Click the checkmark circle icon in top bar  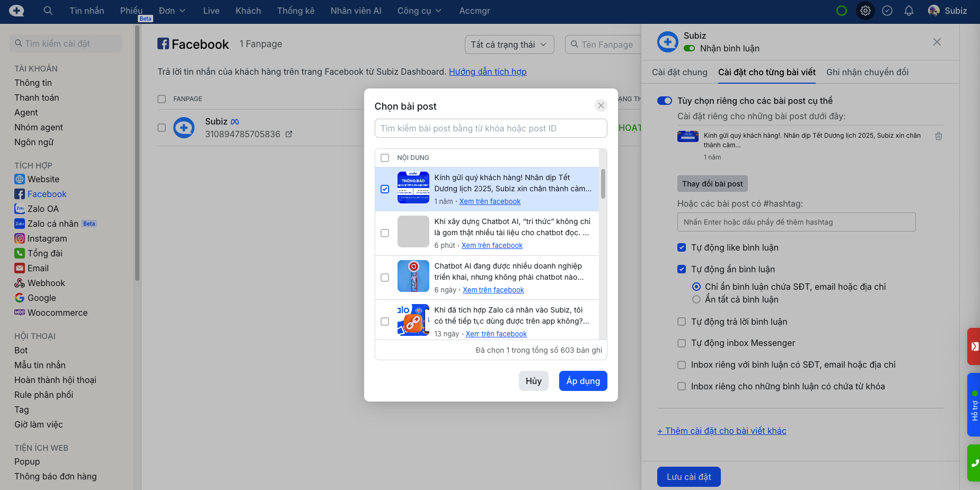(887, 11)
